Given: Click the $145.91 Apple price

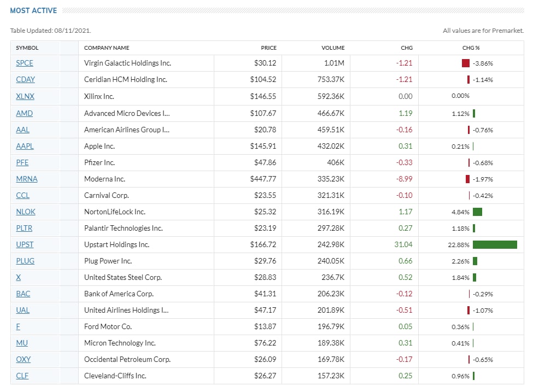Looking at the screenshot, I should point(263,146).
